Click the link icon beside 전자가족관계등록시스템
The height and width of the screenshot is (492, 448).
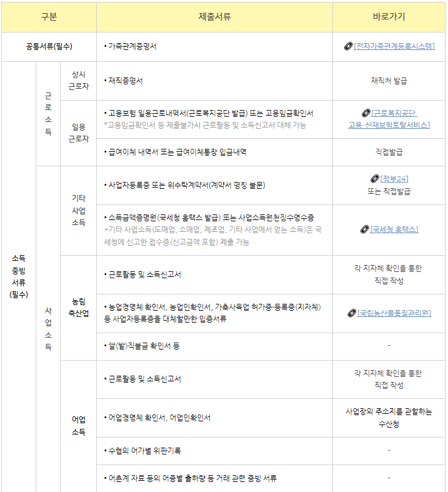pos(348,46)
